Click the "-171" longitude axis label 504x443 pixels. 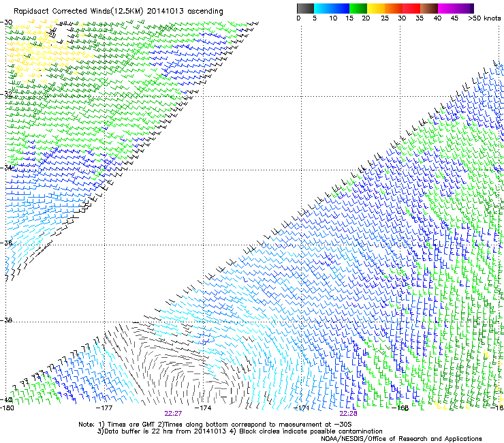coord(302,408)
